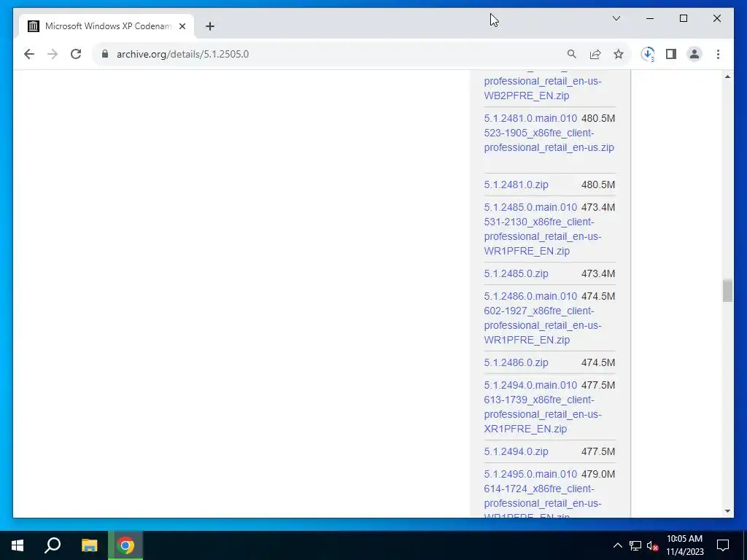Viewport: 747px width, 560px height.
Task: Click the address bar URL
Action: coord(182,54)
